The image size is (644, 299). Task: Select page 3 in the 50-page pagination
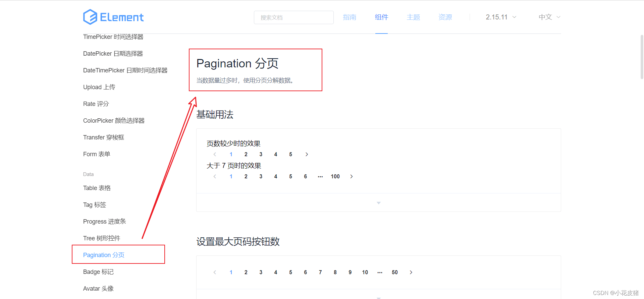coord(261,272)
